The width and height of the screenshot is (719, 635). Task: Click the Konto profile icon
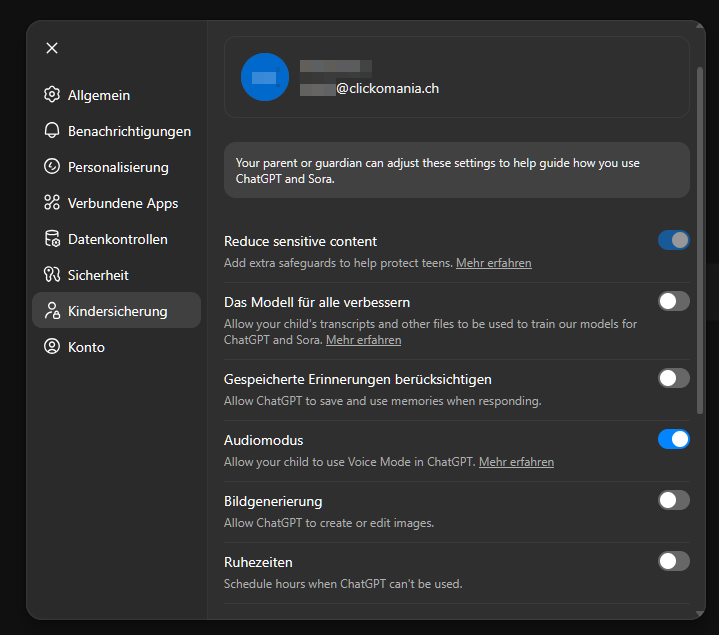click(52, 347)
